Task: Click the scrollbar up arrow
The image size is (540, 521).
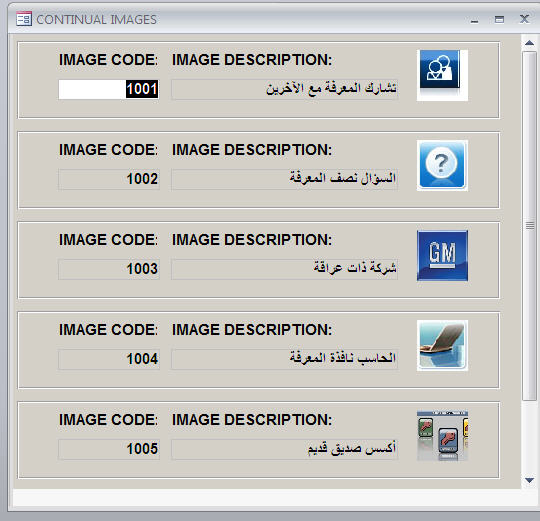Action: 529,43
